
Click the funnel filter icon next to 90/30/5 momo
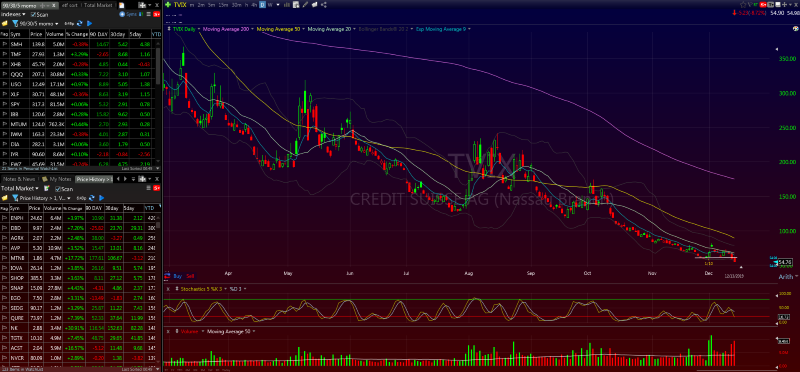(15, 23)
